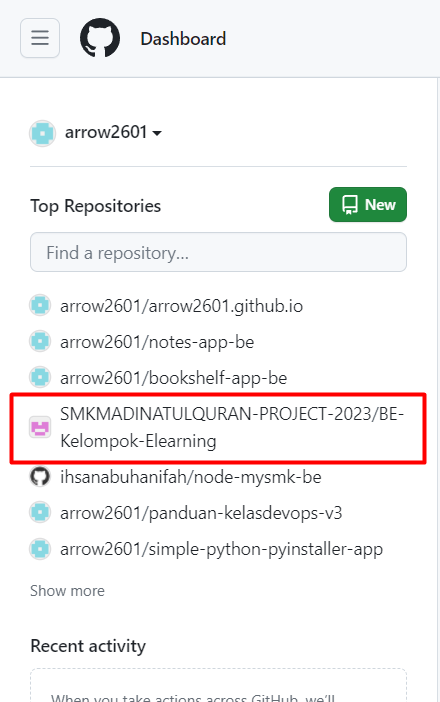Click the ihsanabuhanifah Octocat avatar
Viewport: 440px width, 702px height.
tap(40, 477)
